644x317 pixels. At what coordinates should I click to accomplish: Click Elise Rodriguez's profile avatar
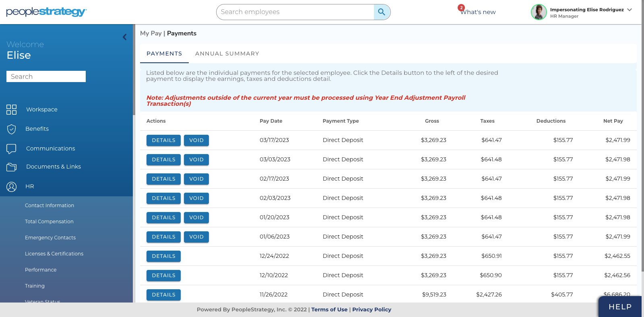click(x=539, y=12)
